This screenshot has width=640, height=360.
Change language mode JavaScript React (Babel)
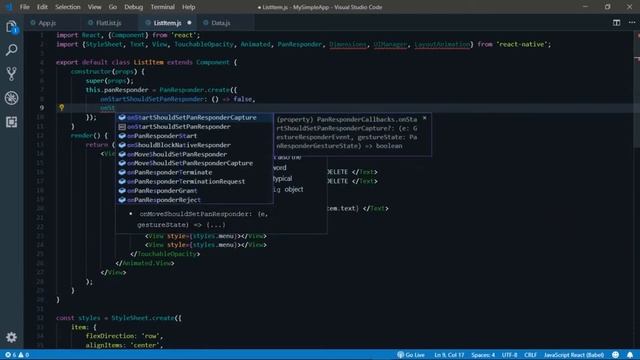pyautogui.click(x=574, y=355)
